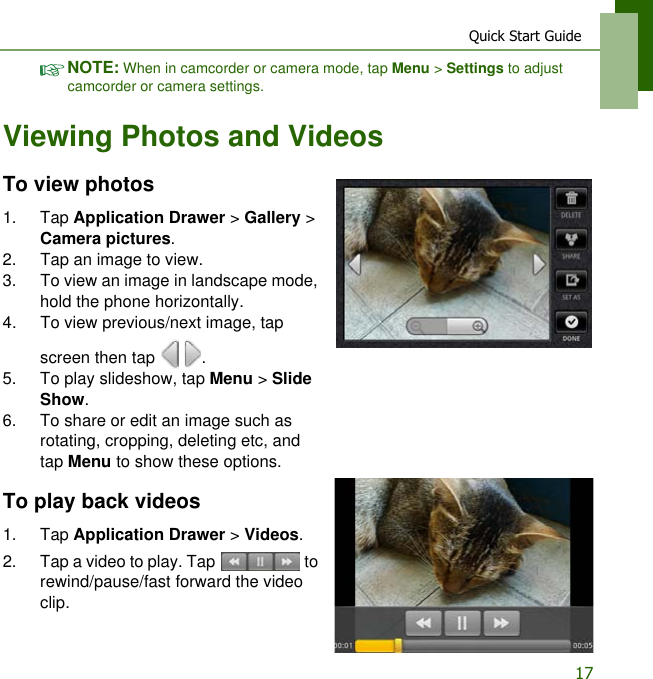Click the 'Videos' bold word in step 1
The height and width of the screenshot is (679, 653).
(x=272, y=534)
